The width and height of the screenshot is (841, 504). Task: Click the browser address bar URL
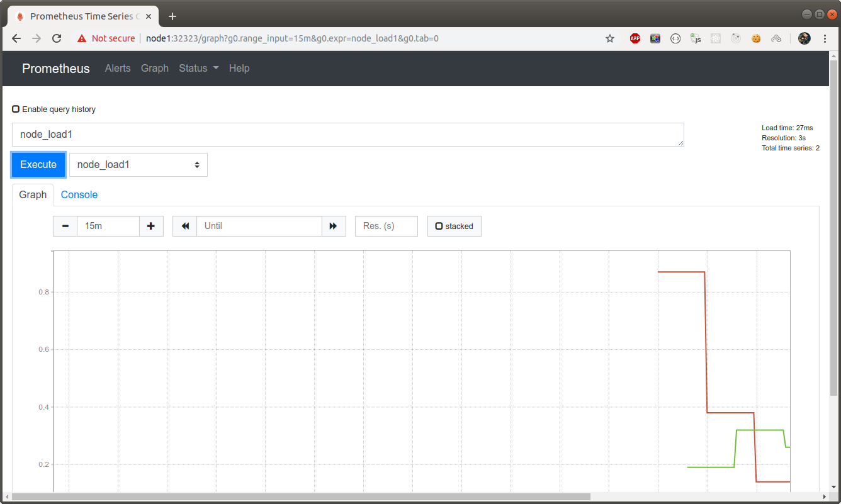click(292, 38)
